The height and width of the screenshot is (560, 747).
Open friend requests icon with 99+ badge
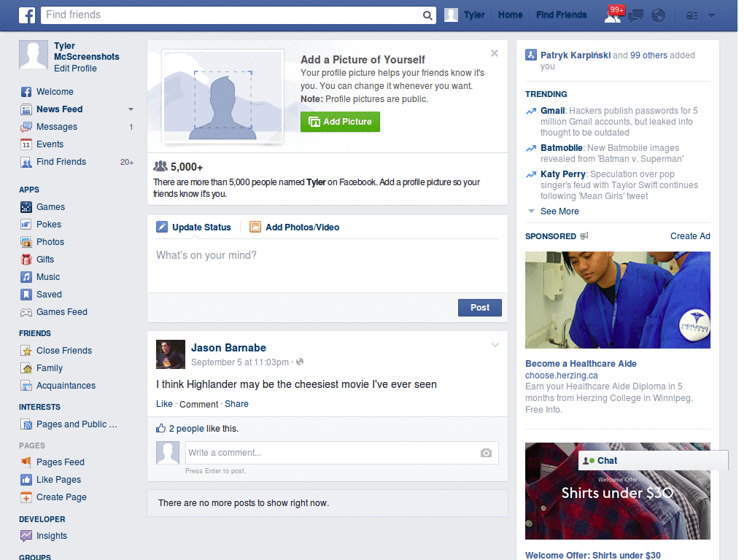point(613,15)
